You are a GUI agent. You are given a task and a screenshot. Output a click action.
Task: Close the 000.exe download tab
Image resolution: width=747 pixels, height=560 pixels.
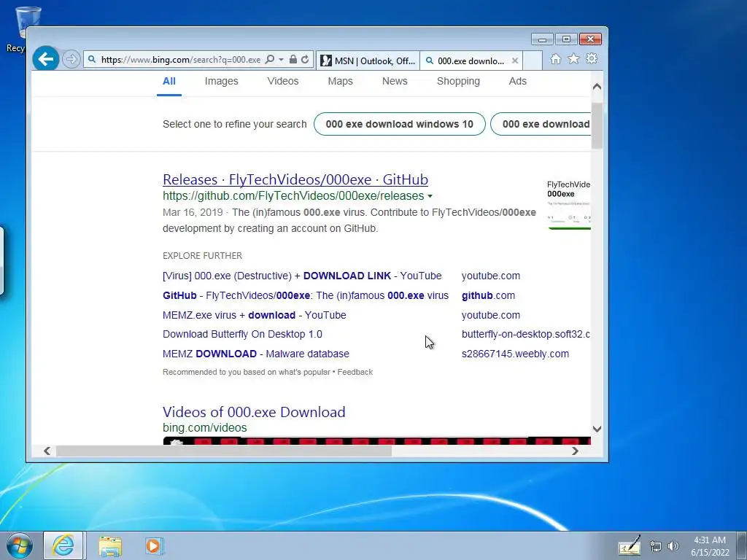(514, 61)
